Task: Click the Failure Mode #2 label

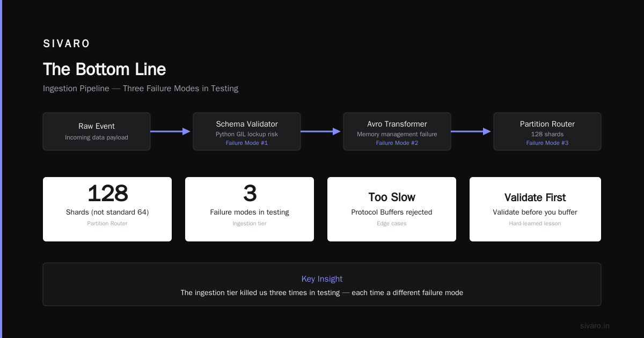Action: 397,143
